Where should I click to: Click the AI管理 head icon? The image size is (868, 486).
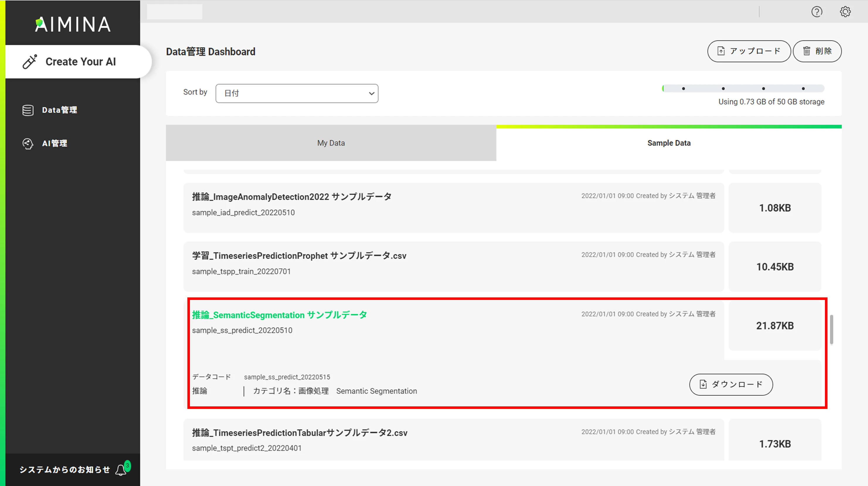click(28, 144)
